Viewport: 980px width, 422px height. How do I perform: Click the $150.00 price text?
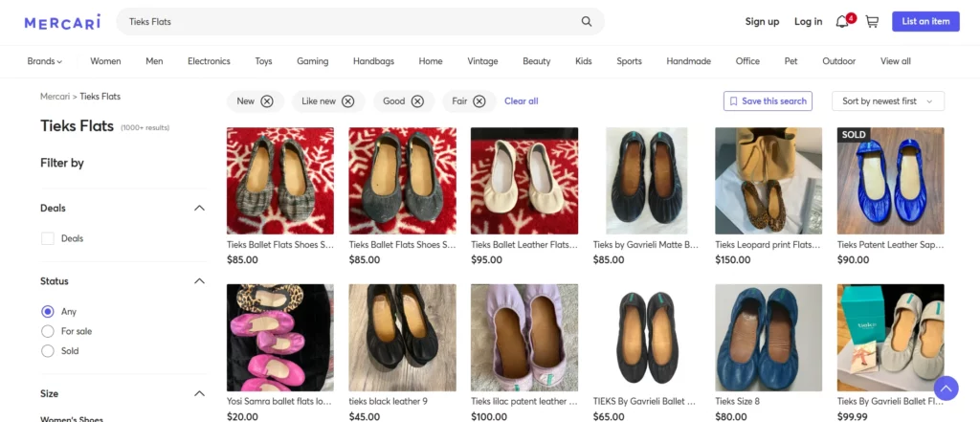(x=733, y=260)
